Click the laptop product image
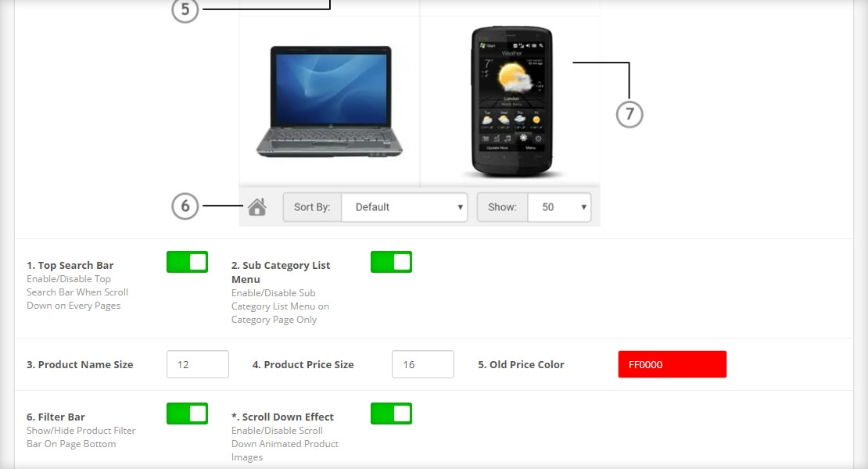The height and width of the screenshot is (469, 868). [x=329, y=102]
